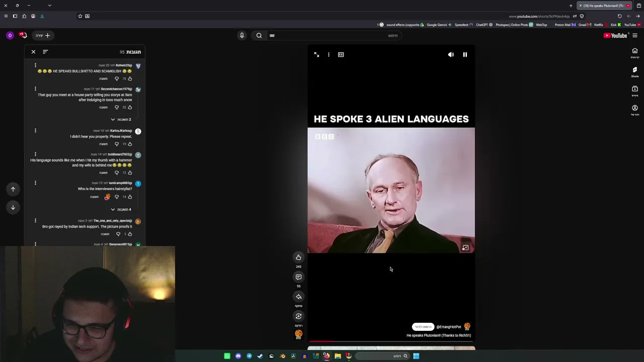644x362 pixels.
Task: Launch Telegram from the taskbar
Action: point(249,356)
